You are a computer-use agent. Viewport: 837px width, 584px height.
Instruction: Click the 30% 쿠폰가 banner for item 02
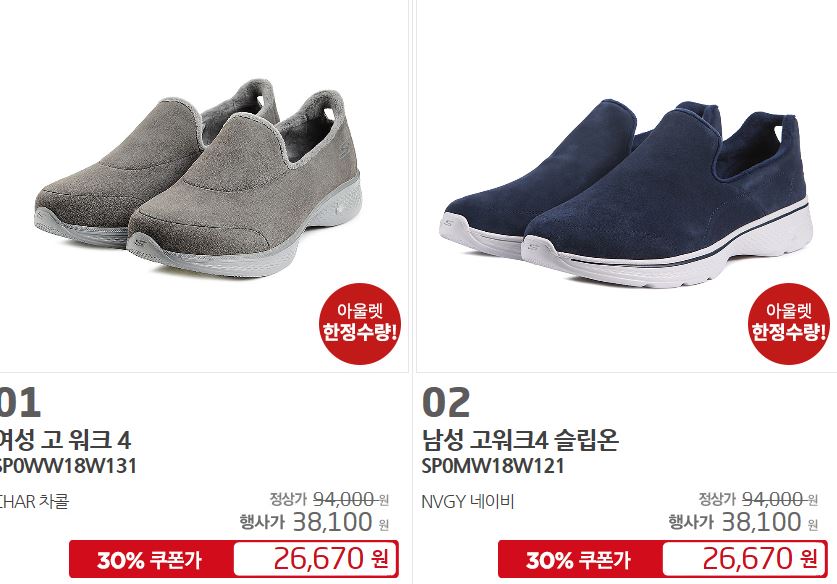[x=579, y=560]
